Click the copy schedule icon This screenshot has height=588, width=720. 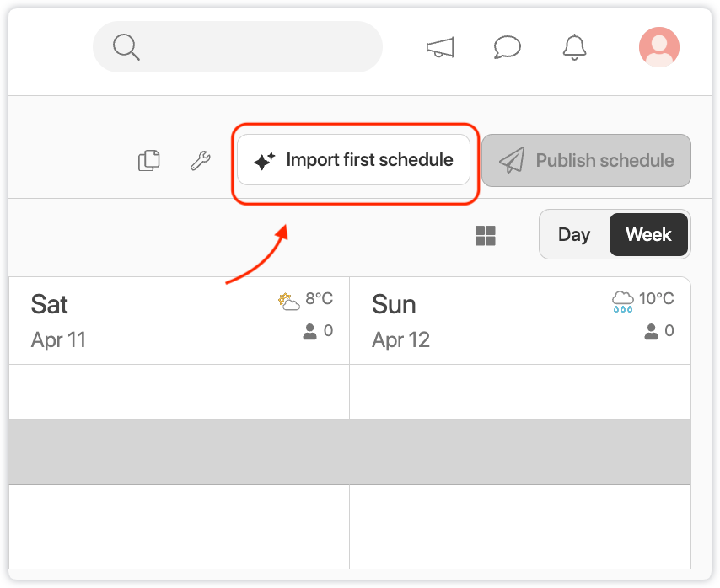[149, 160]
